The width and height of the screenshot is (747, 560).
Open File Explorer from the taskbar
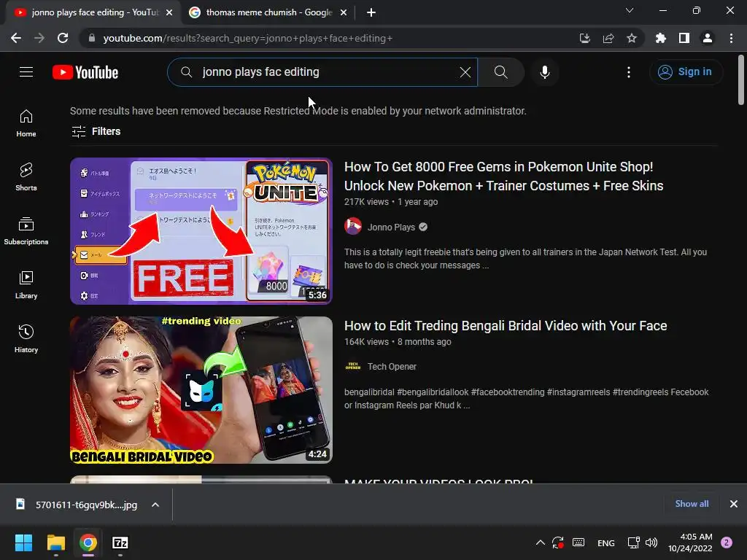tap(55, 542)
